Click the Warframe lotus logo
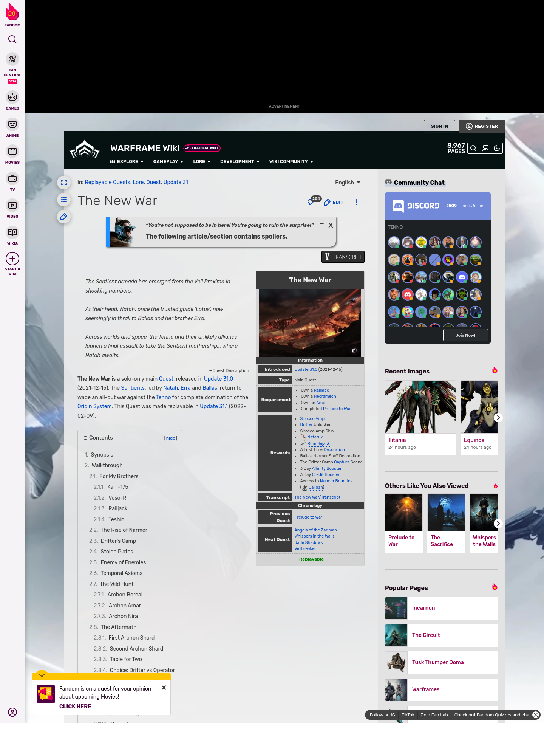The image size is (544, 756). tap(85, 150)
